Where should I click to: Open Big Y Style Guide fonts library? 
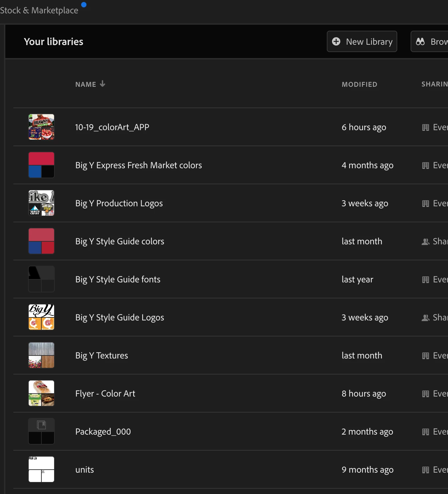pos(118,279)
